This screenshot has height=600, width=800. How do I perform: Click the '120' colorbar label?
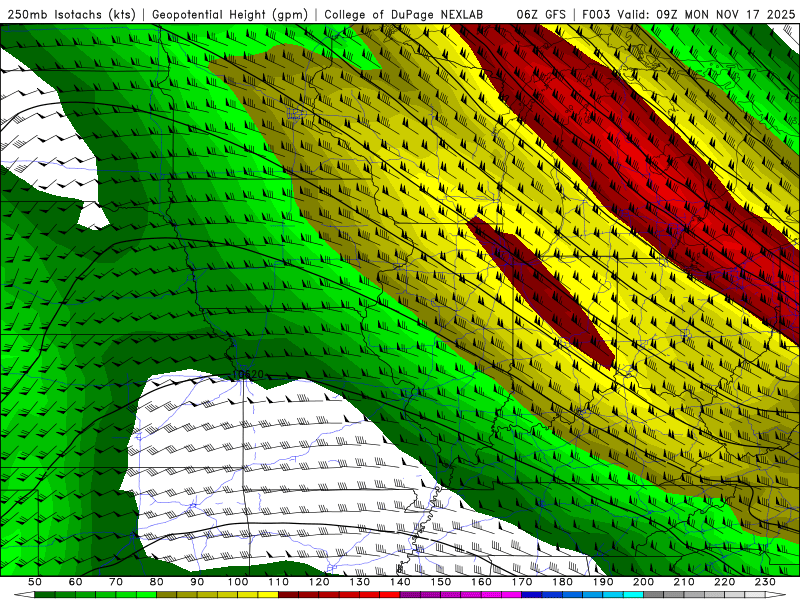click(x=319, y=582)
